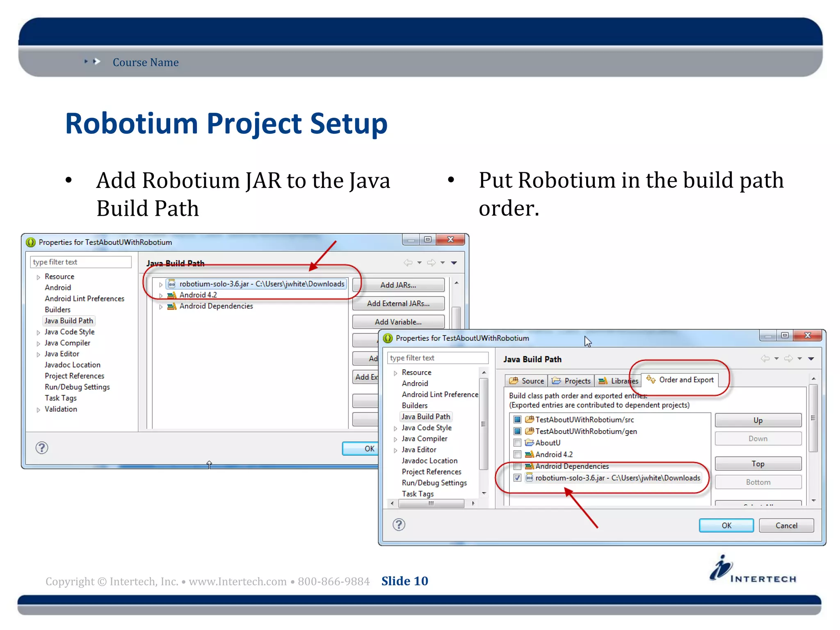This screenshot has height=630, width=840.
Task: Select Task Tags in back window tree
Action: click(x=61, y=398)
